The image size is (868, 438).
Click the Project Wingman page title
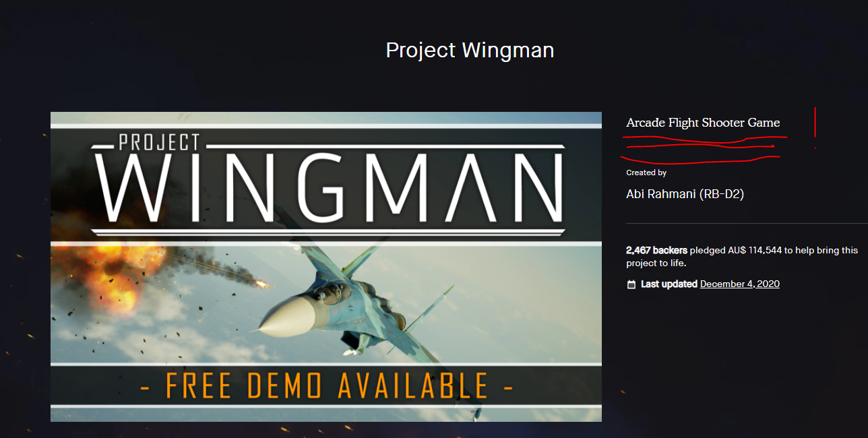(470, 50)
